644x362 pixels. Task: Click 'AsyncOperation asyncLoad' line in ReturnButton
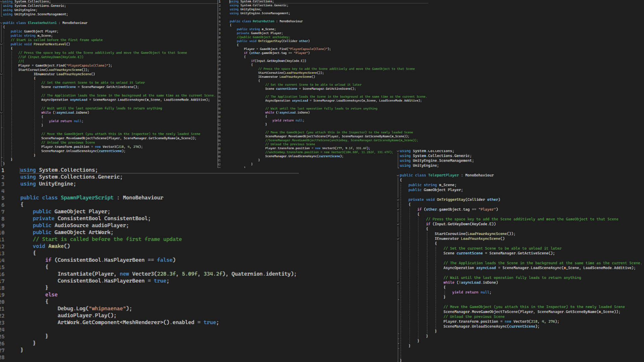click(x=343, y=101)
